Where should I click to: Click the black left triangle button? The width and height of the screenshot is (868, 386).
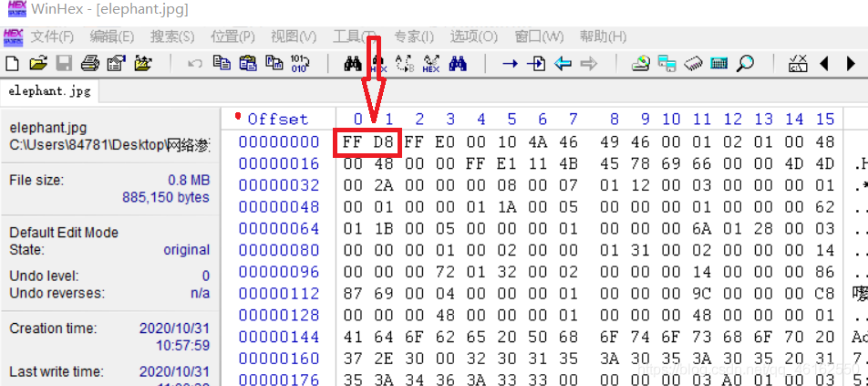(x=823, y=63)
